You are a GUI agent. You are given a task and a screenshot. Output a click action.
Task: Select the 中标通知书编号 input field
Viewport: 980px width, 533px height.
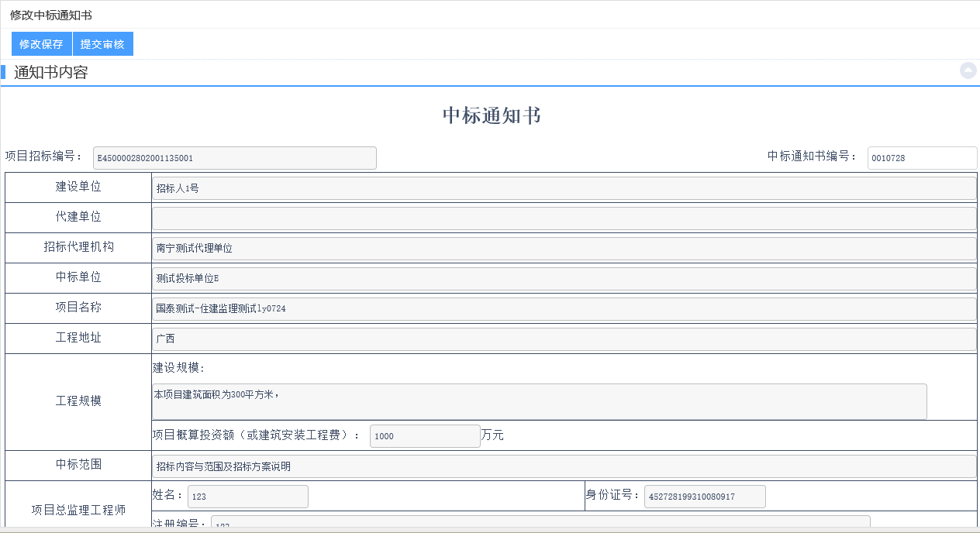tap(921, 158)
